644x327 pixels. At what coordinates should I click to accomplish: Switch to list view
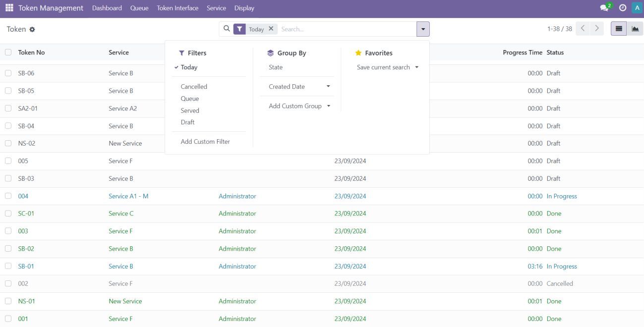click(619, 29)
